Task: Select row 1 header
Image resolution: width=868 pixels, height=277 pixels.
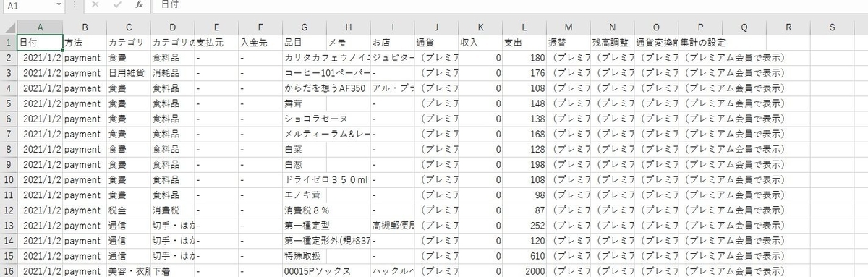Action: 8,42
